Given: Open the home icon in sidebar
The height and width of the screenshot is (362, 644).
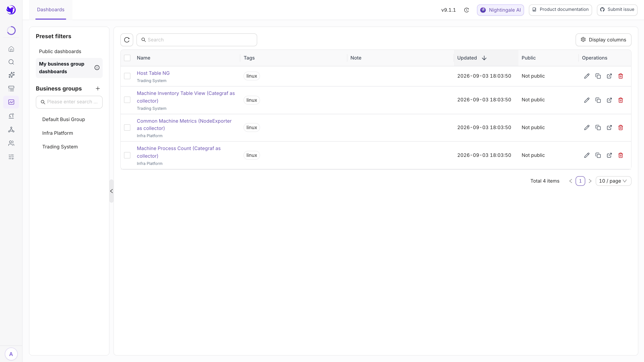Looking at the screenshot, I should coord(11,49).
